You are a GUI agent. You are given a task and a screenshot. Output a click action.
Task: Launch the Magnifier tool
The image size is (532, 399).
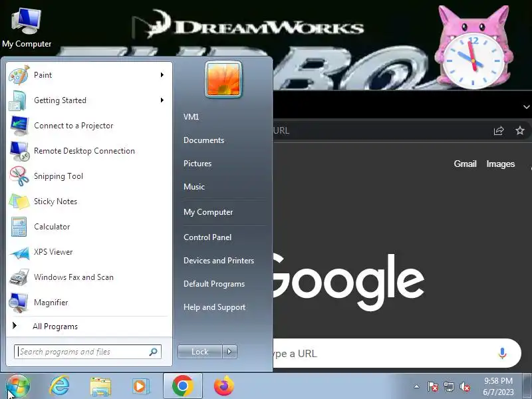pyautogui.click(x=89, y=303)
